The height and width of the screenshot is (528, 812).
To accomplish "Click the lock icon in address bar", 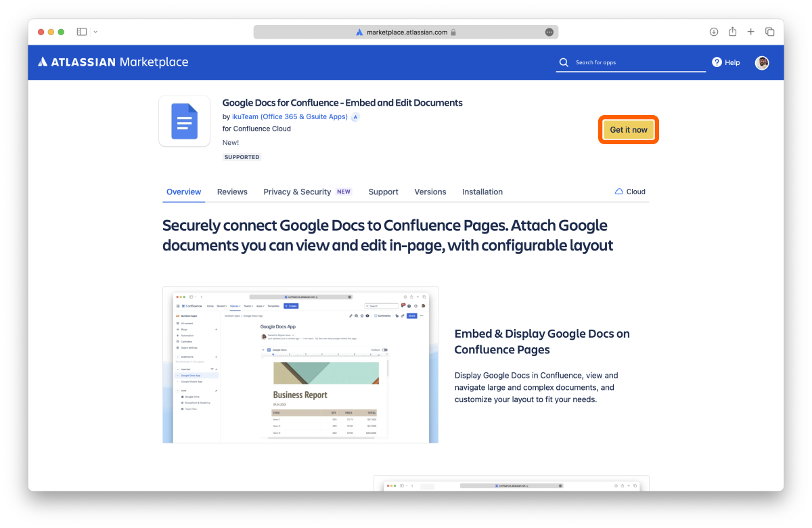I will tap(453, 32).
